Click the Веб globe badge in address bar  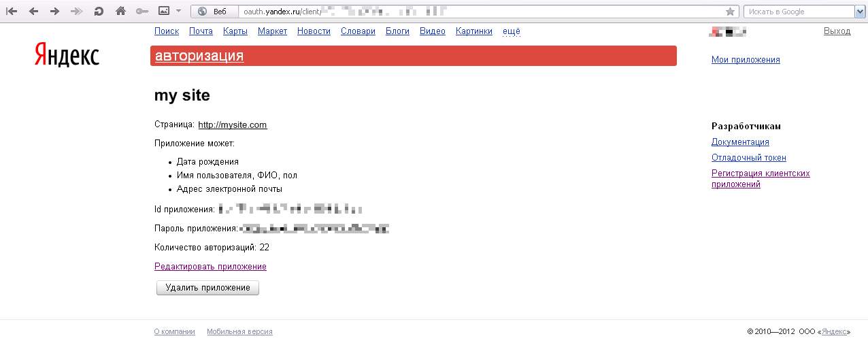(214, 12)
